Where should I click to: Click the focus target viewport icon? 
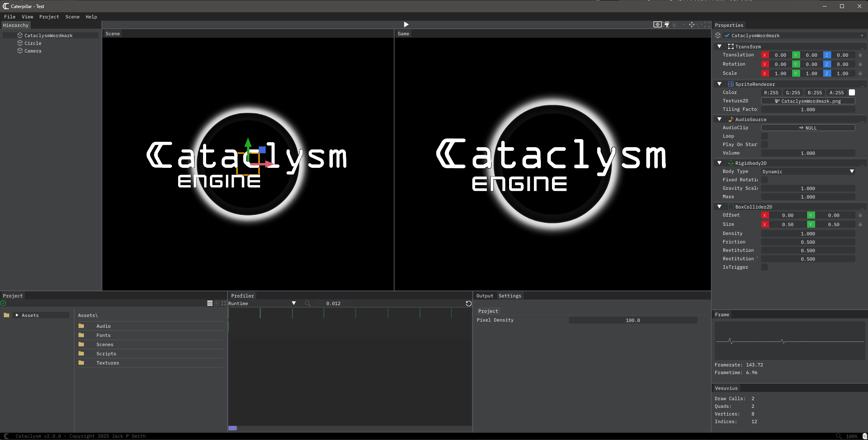pos(657,25)
